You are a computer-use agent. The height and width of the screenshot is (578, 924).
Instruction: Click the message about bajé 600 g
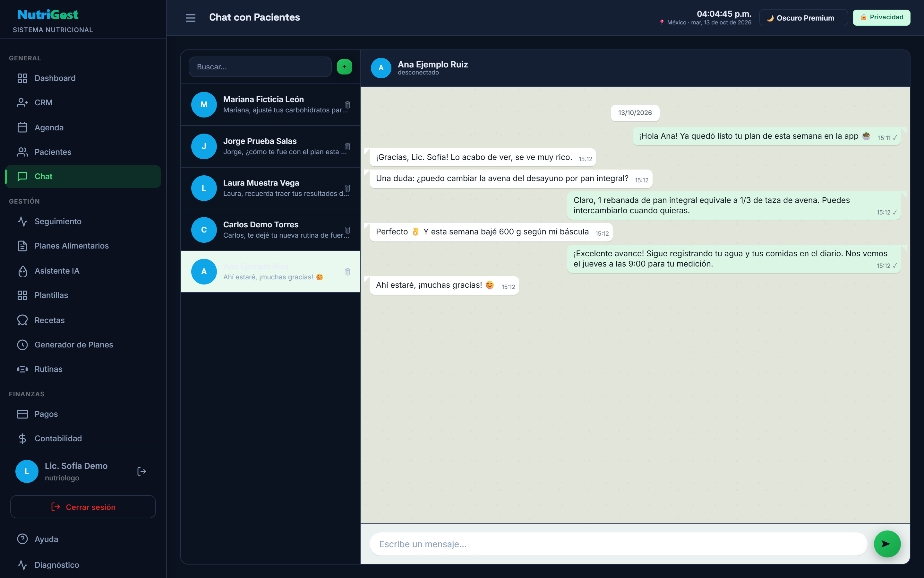[x=491, y=232]
